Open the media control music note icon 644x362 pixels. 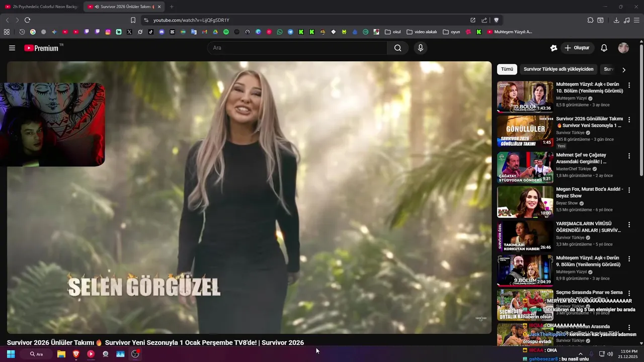point(626,20)
